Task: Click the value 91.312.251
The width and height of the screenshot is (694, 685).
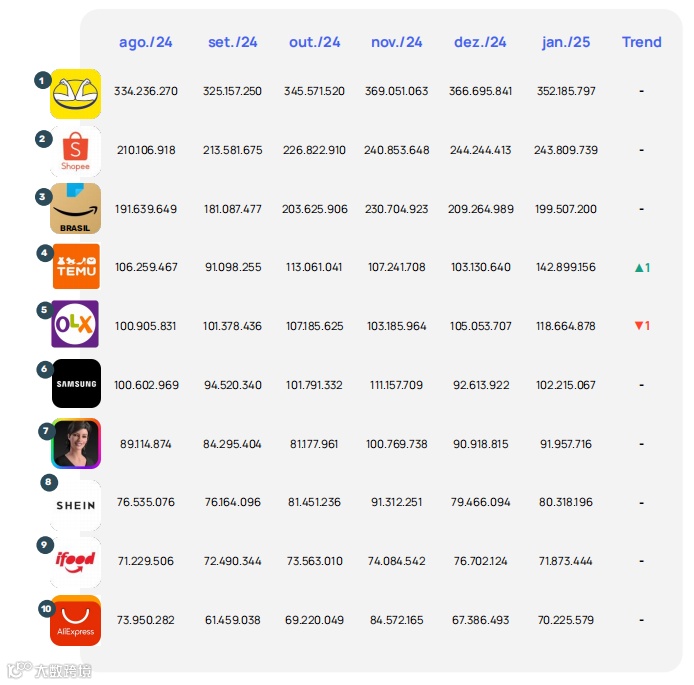Action: pos(397,502)
